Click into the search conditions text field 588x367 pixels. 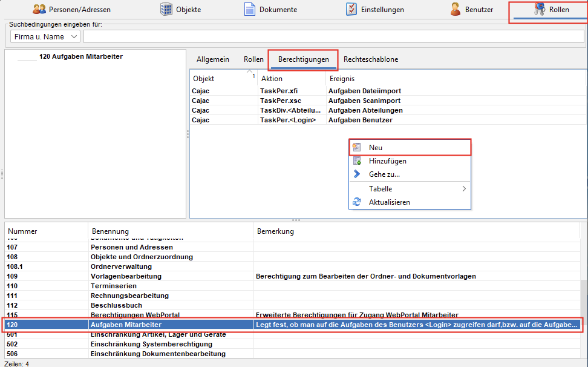[x=333, y=37]
